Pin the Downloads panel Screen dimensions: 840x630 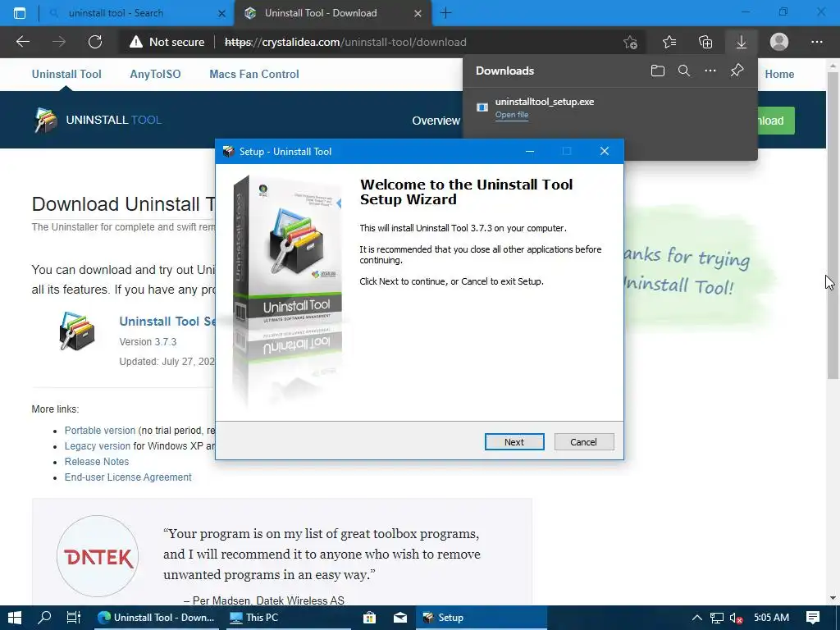click(737, 71)
